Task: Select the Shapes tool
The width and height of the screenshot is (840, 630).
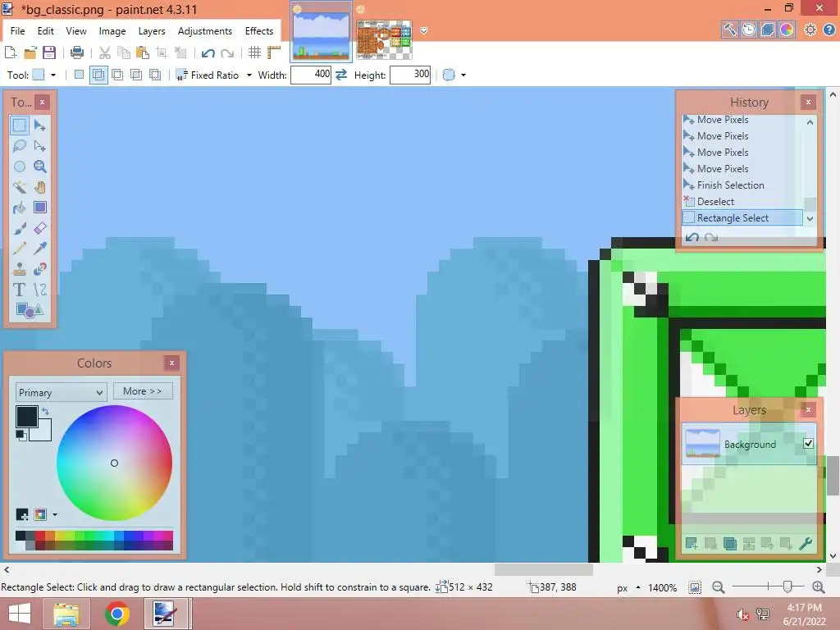Action: (x=30, y=310)
